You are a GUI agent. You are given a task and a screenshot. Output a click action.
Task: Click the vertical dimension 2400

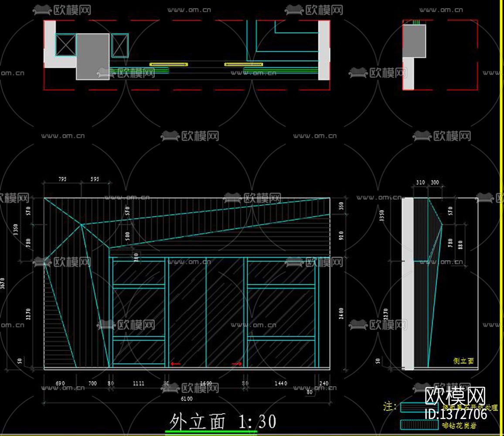[x=341, y=313]
